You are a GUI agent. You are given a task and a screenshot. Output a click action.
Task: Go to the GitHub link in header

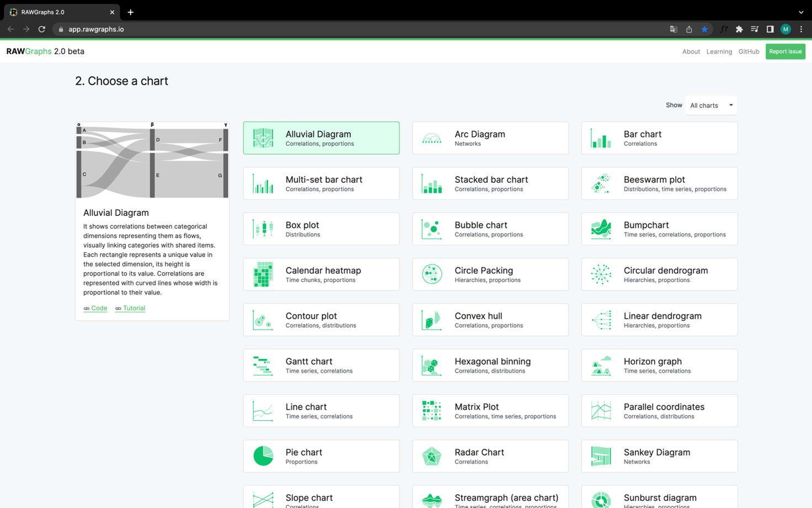click(749, 51)
